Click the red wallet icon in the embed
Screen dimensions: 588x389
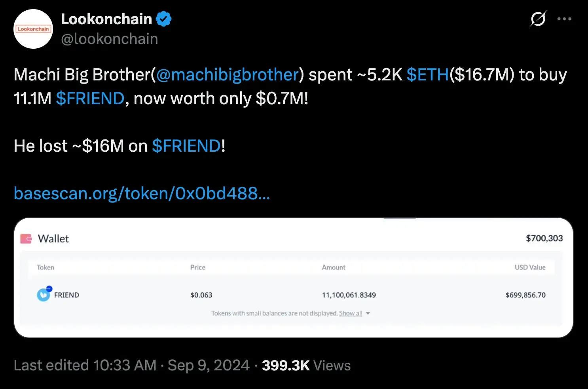tap(26, 238)
